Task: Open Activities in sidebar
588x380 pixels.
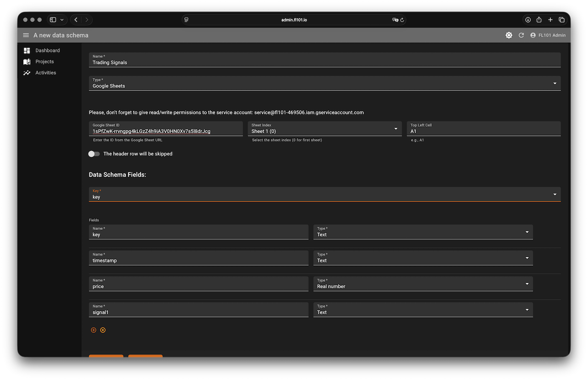Action: click(45, 73)
